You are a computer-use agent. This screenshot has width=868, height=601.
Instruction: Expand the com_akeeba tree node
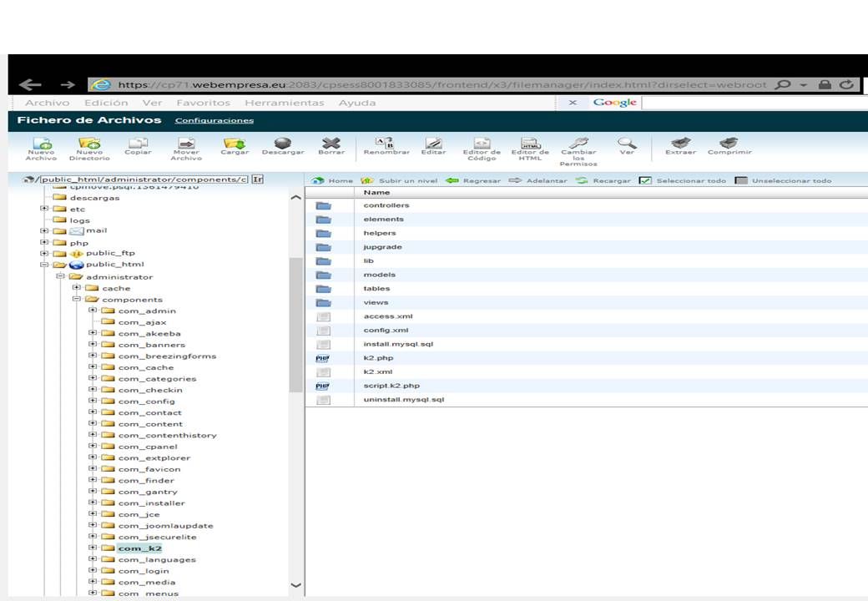(x=93, y=333)
